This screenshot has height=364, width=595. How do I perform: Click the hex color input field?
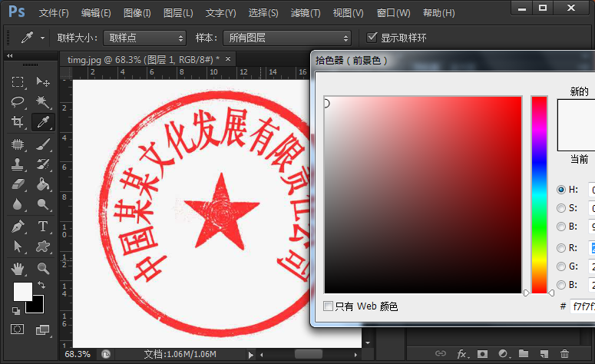(x=583, y=306)
